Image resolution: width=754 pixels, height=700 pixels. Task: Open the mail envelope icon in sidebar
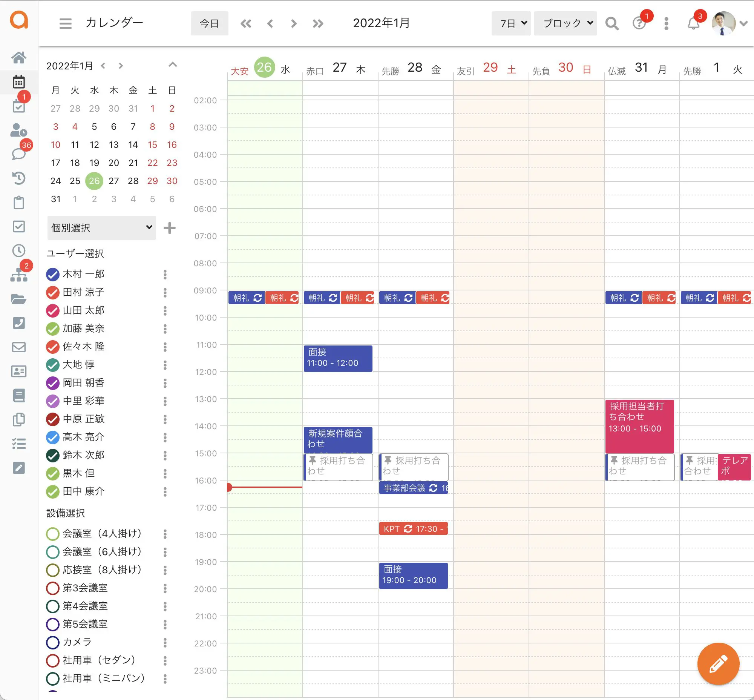tap(18, 347)
